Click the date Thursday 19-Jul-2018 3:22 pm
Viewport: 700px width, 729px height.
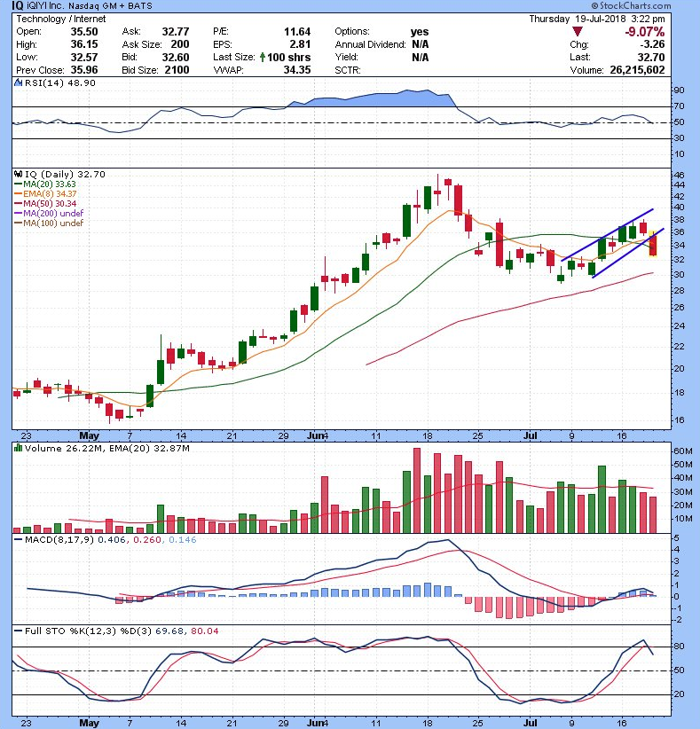click(597, 19)
